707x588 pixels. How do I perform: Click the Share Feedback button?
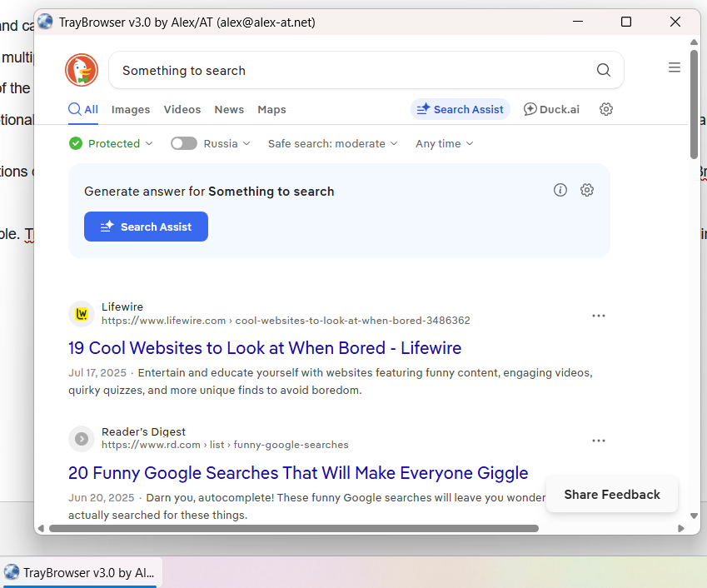(x=612, y=495)
